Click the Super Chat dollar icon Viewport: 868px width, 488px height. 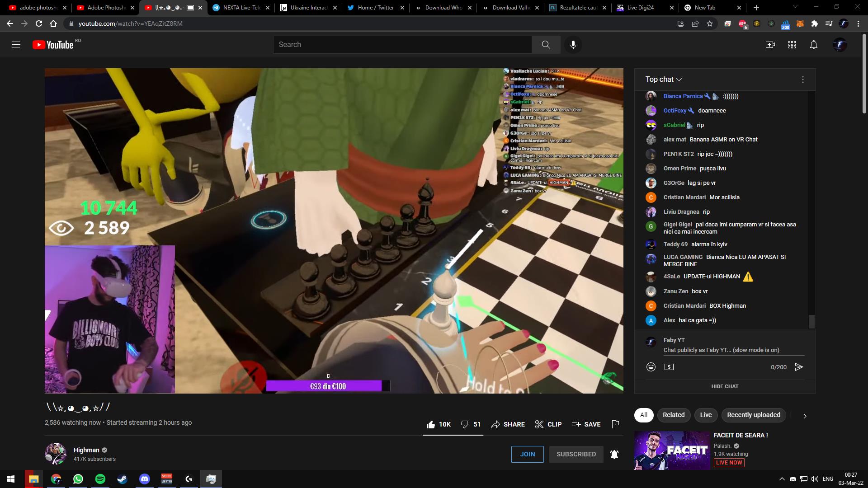(x=669, y=367)
